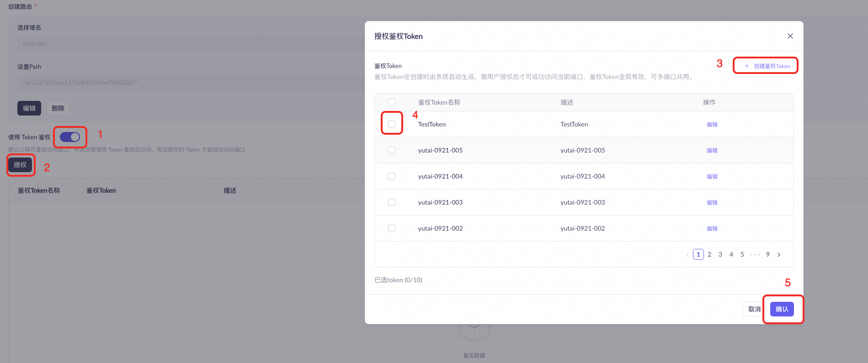
Task: Check the yutai-0921-003 row checkbox
Action: coord(392,202)
